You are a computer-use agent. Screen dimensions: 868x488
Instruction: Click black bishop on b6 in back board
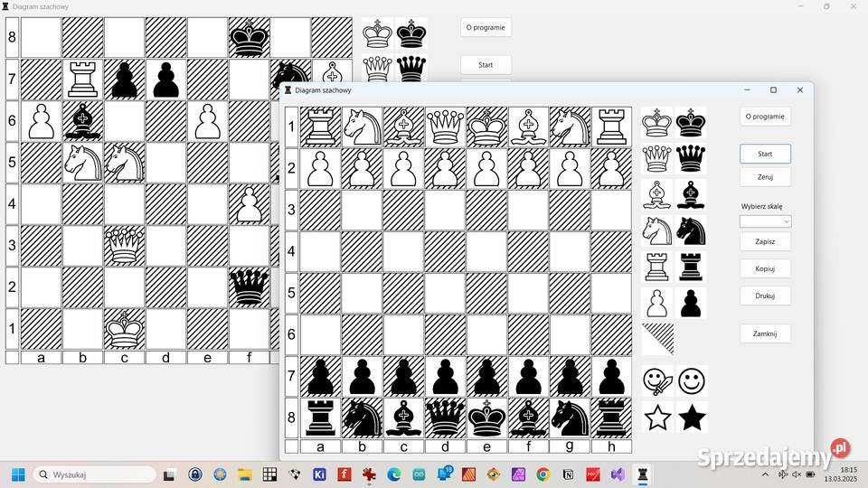pyautogui.click(x=82, y=120)
